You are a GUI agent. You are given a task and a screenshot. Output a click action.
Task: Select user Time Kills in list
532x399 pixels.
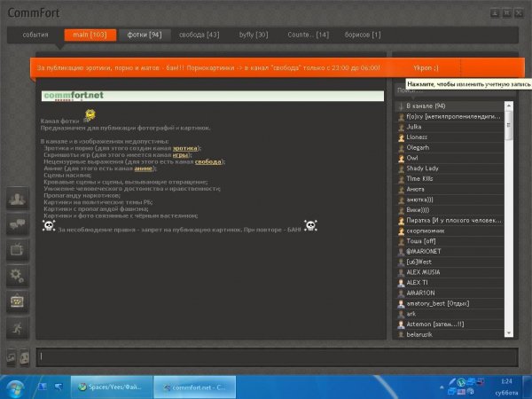(450, 179)
